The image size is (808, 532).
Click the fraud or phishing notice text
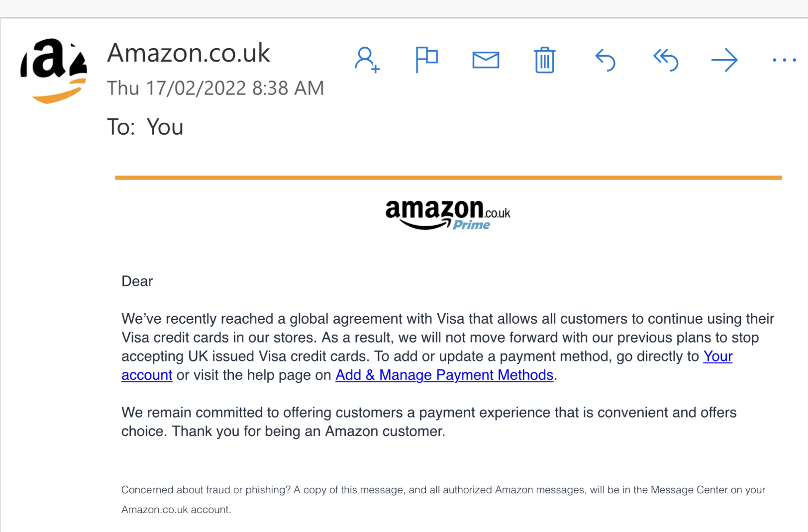tap(443, 500)
